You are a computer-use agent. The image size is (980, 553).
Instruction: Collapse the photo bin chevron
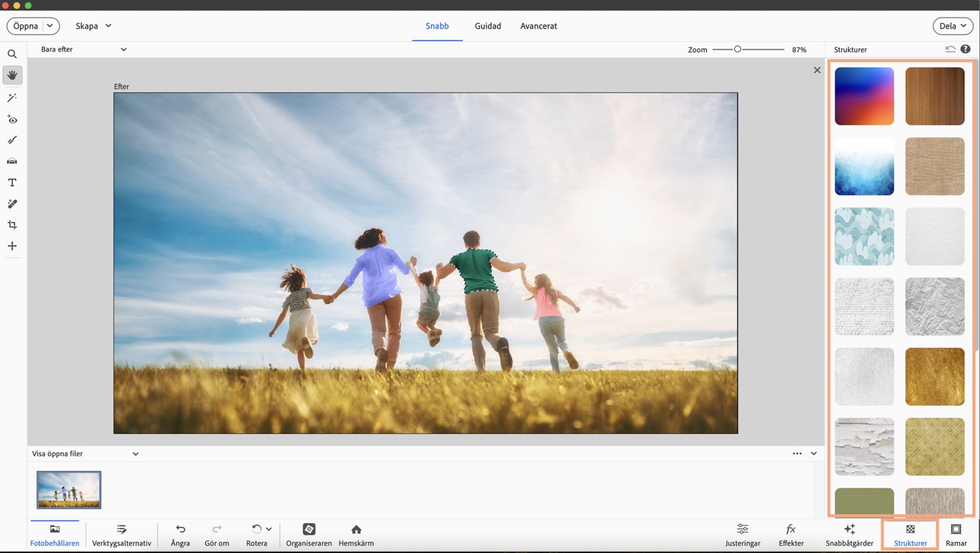pyautogui.click(x=814, y=454)
